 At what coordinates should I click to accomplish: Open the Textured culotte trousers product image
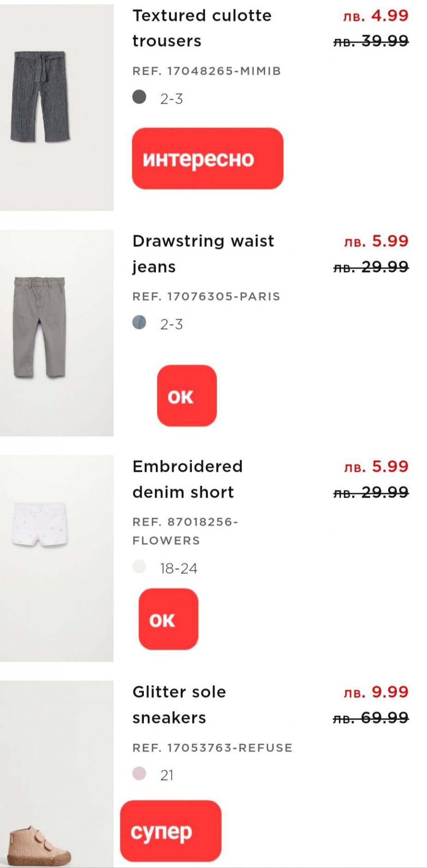coord(57,107)
